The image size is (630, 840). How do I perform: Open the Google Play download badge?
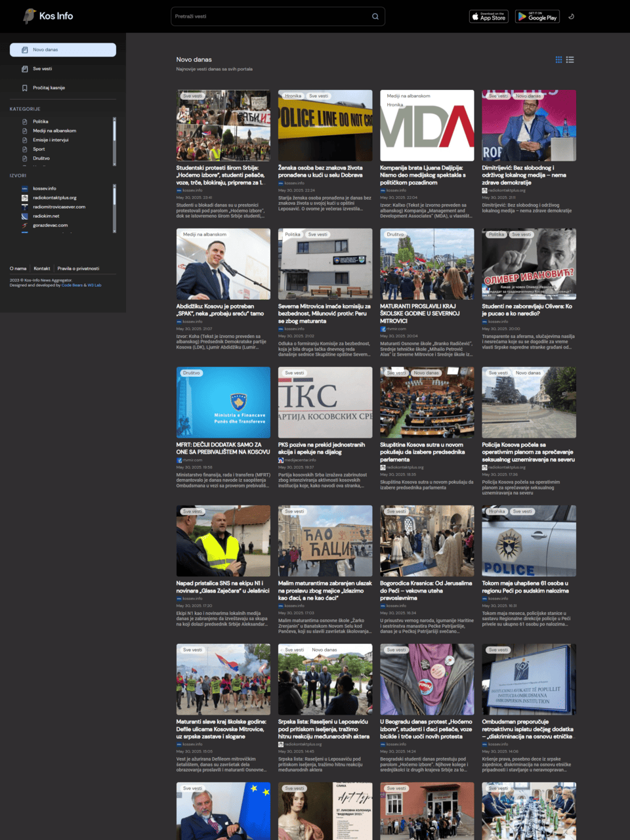pyautogui.click(x=537, y=16)
